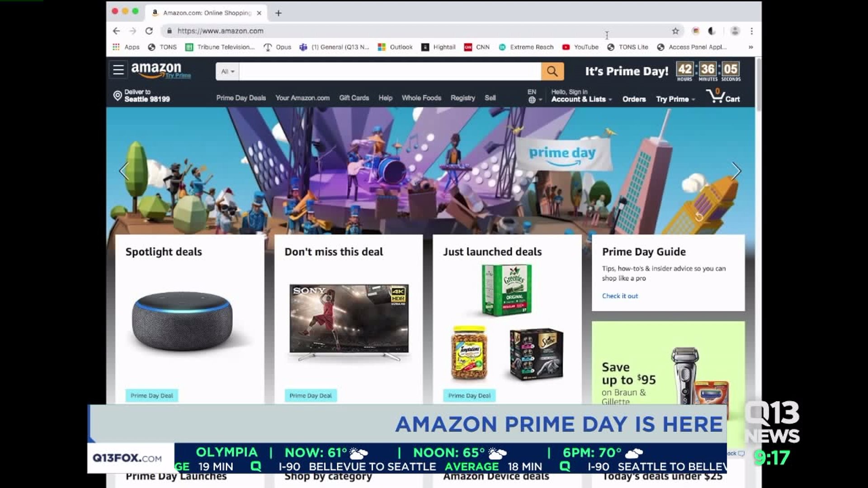Click the browser back arrow
The height and width of the screenshot is (488, 868).
point(116,31)
